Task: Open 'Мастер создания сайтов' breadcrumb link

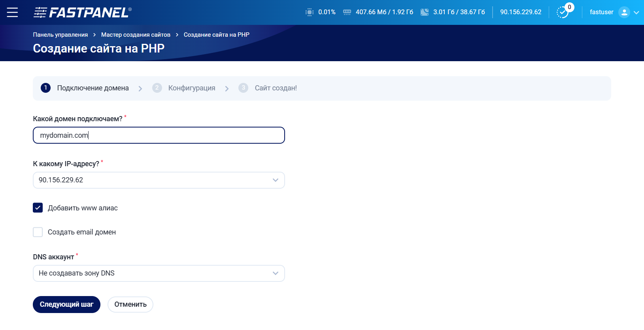Action: point(136,35)
